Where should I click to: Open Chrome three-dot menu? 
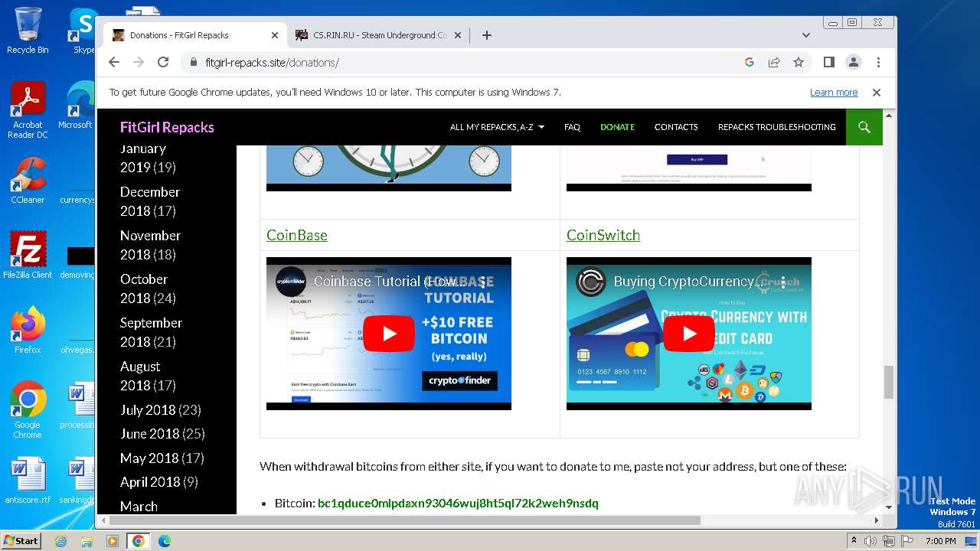(878, 62)
